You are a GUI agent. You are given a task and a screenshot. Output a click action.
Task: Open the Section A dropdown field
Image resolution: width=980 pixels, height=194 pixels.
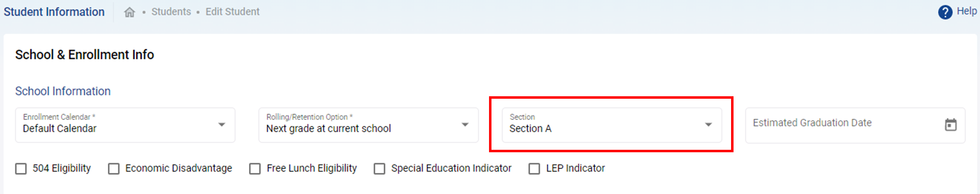612,125
